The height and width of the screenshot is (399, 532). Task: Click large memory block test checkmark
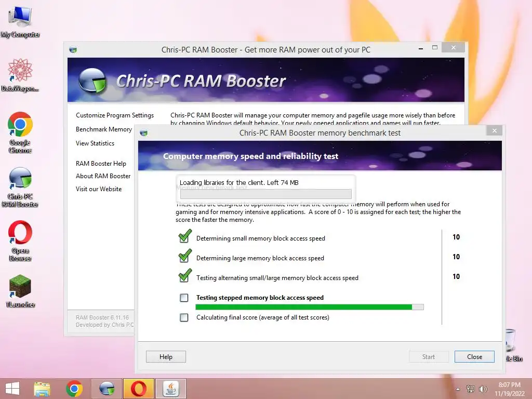point(185,256)
